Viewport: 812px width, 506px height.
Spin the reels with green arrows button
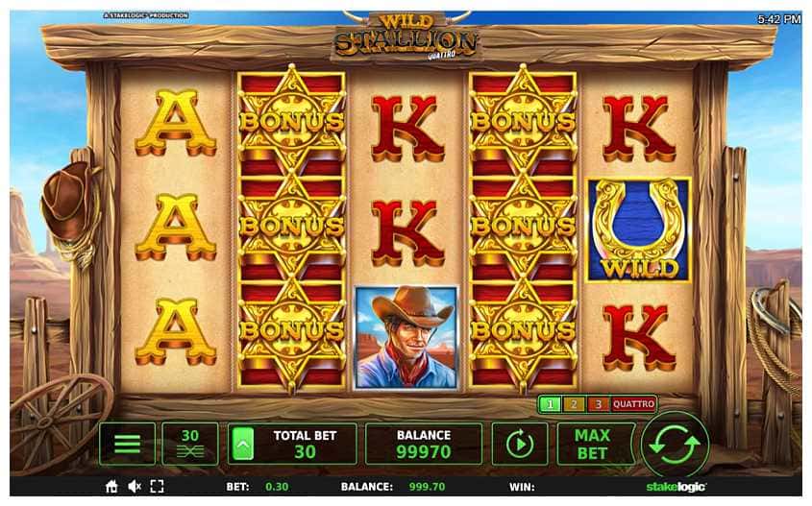click(x=675, y=444)
